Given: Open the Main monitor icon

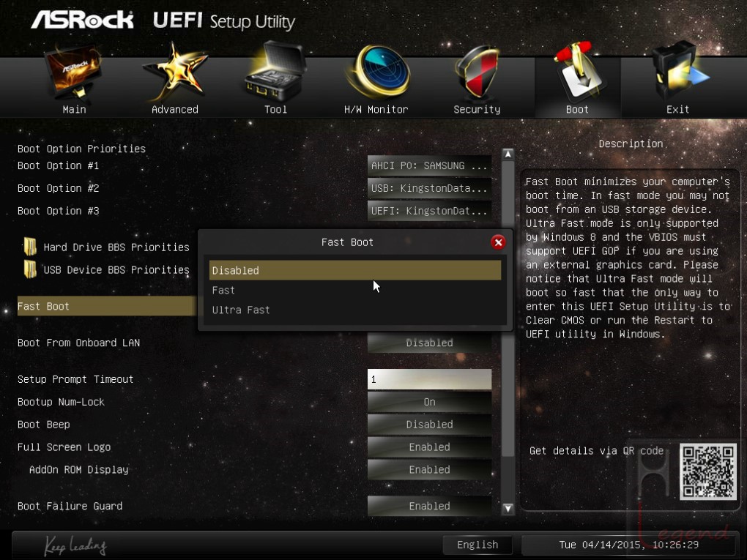Looking at the screenshot, I should pyautogui.click(x=74, y=72).
